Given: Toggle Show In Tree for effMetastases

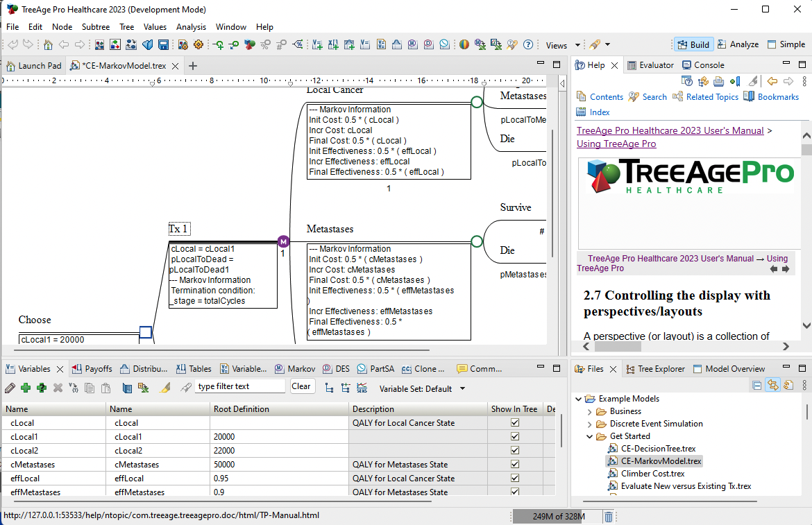Looking at the screenshot, I should [515, 492].
